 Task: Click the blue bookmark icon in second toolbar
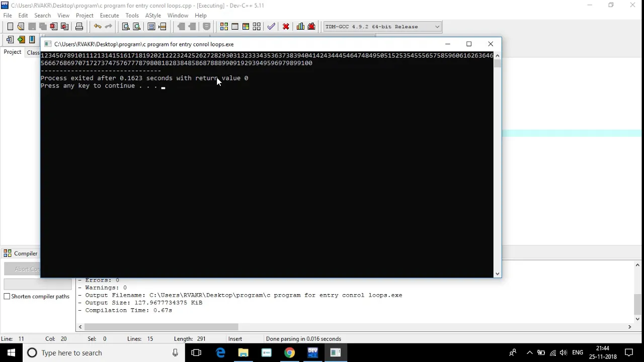(32, 40)
